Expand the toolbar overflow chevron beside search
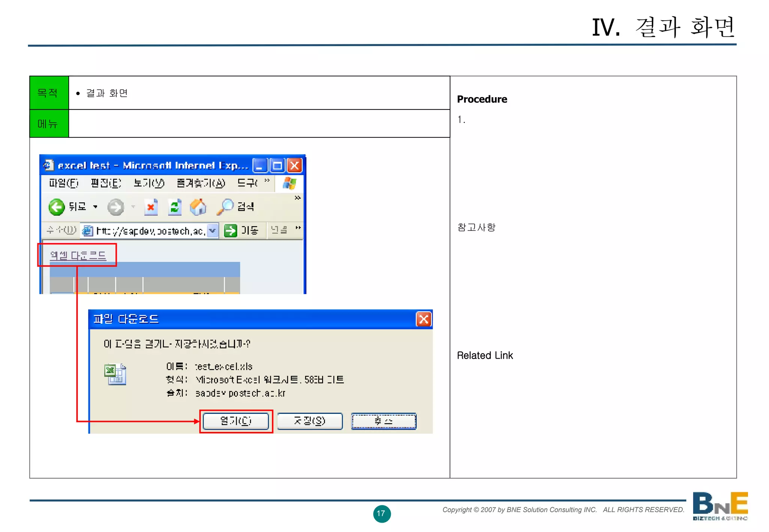Viewport: 769px width, 532px height. 298,198
